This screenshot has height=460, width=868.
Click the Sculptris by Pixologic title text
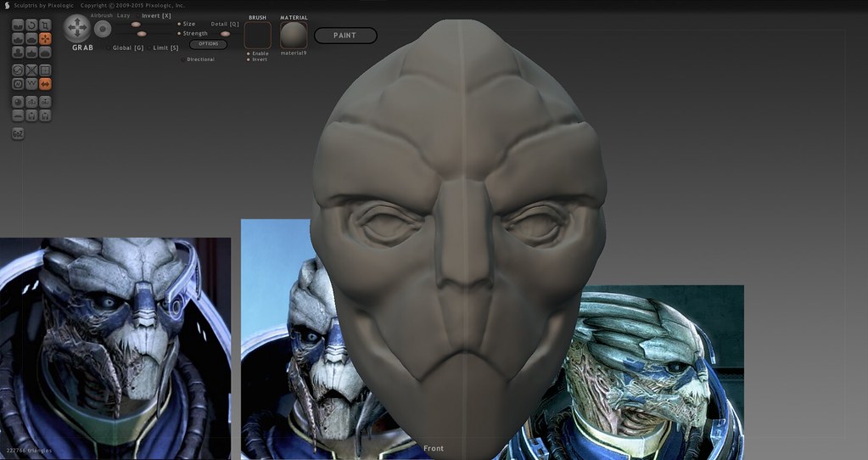coord(44,6)
